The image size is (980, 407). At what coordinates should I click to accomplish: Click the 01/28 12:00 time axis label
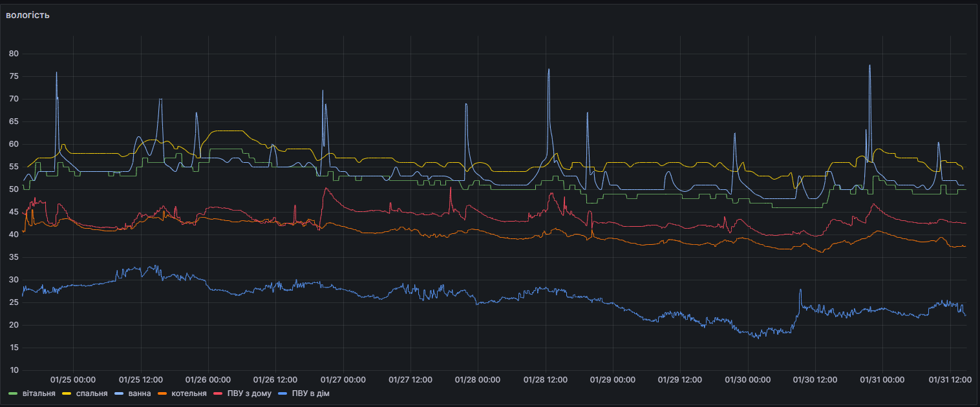(545, 380)
